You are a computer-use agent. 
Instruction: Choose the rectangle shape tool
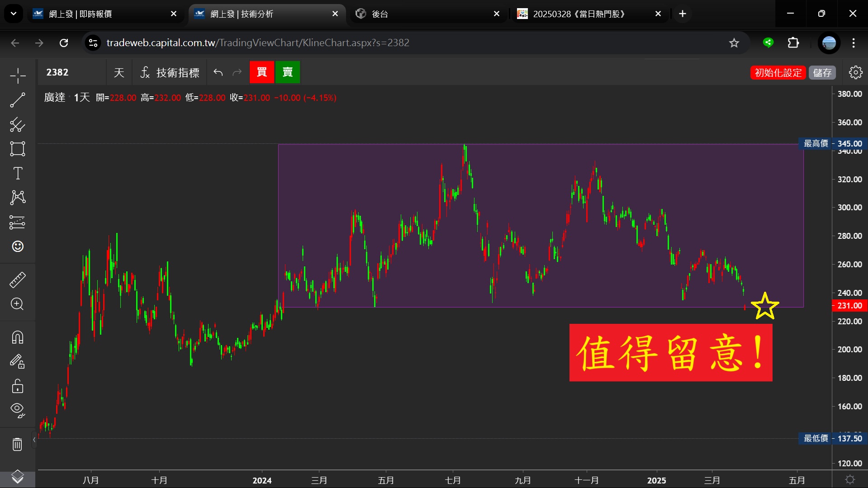[x=18, y=149]
